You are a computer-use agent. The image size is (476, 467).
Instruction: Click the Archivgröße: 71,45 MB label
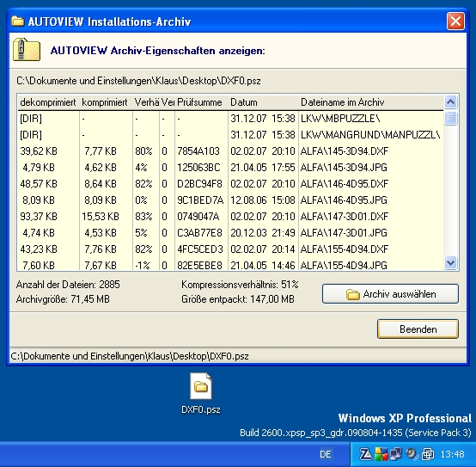click(63, 299)
